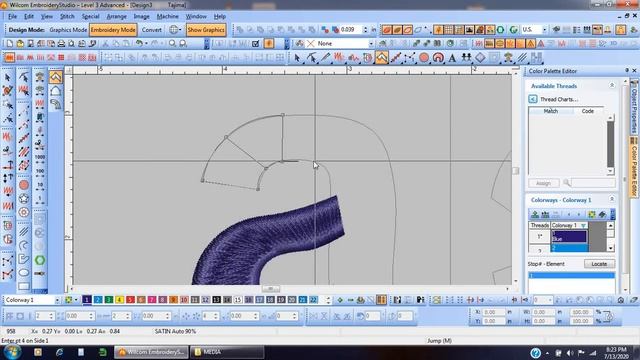Toggle Show Graphics button
640x360 pixels.
click(x=206, y=30)
